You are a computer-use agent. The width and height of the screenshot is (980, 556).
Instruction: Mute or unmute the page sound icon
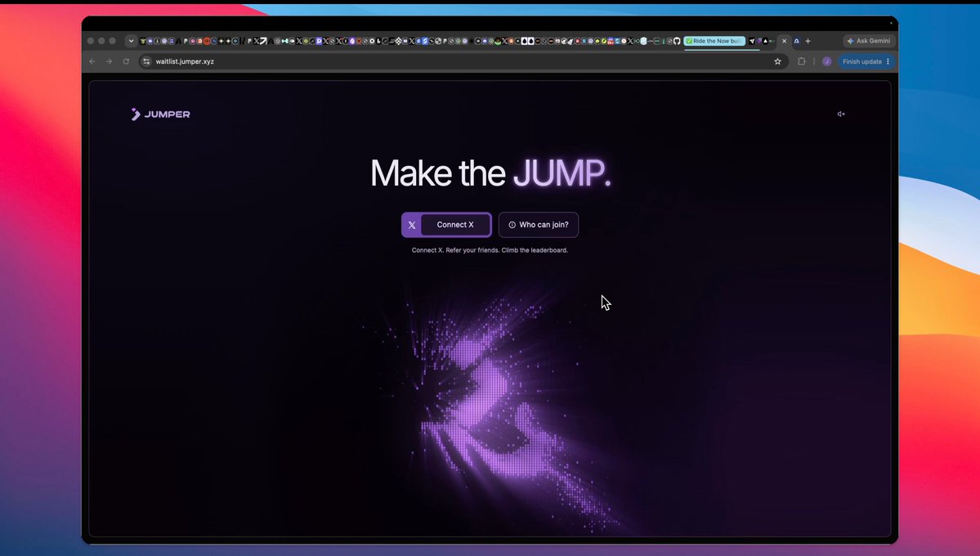coord(840,114)
